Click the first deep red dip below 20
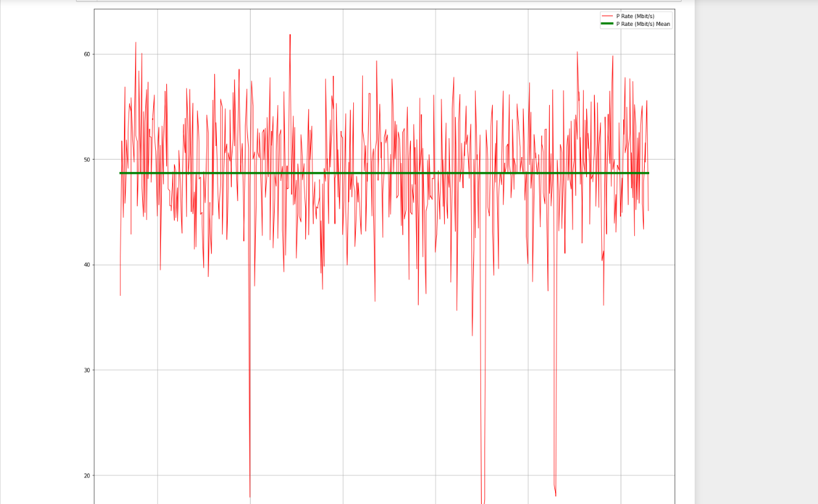This screenshot has width=818, height=504. [x=250, y=496]
